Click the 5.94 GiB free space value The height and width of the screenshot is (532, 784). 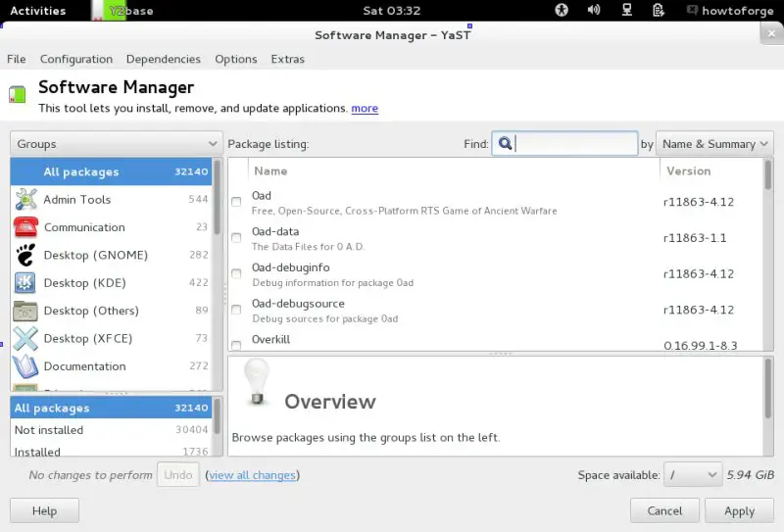[x=750, y=474]
